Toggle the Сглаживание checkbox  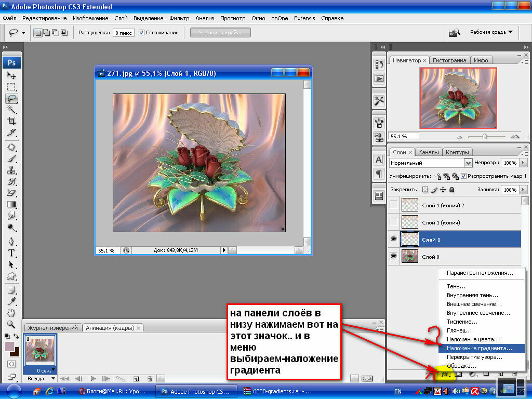click(141, 33)
